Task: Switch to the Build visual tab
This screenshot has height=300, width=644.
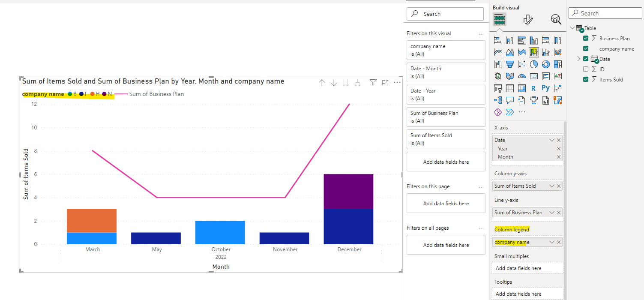Action: pyautogui.click(x=500, y=19)
